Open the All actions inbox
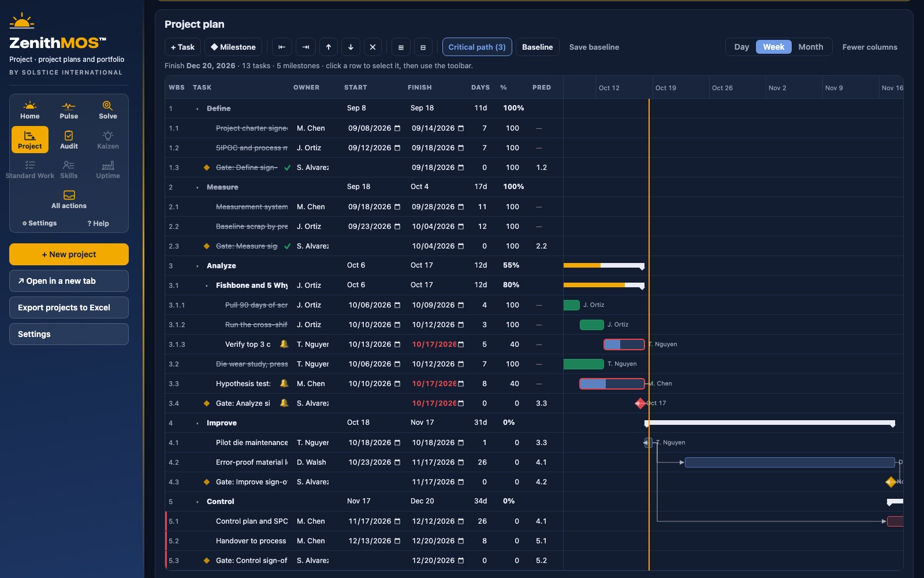The image size is (924, 578). [69, 199]
